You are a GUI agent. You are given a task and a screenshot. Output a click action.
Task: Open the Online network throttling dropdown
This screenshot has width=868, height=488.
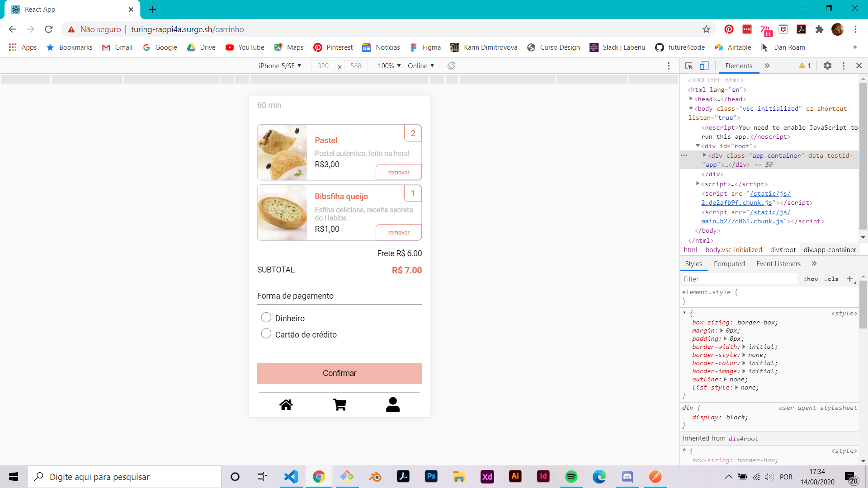420,66
